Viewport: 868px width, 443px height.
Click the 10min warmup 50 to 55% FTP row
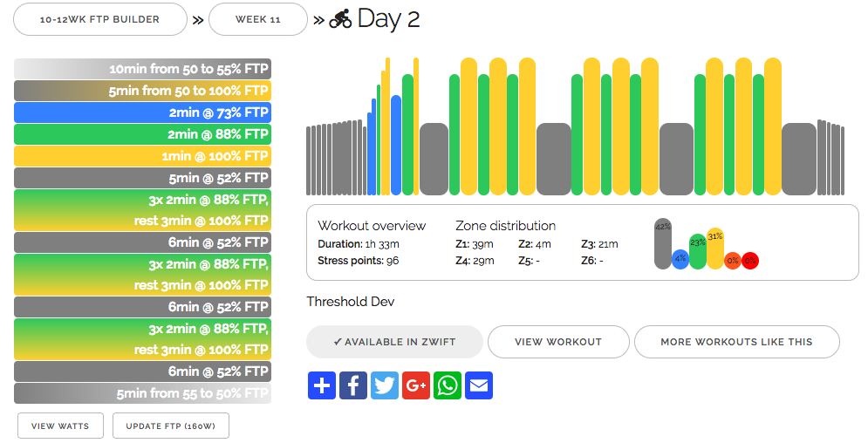click(143, 69)
